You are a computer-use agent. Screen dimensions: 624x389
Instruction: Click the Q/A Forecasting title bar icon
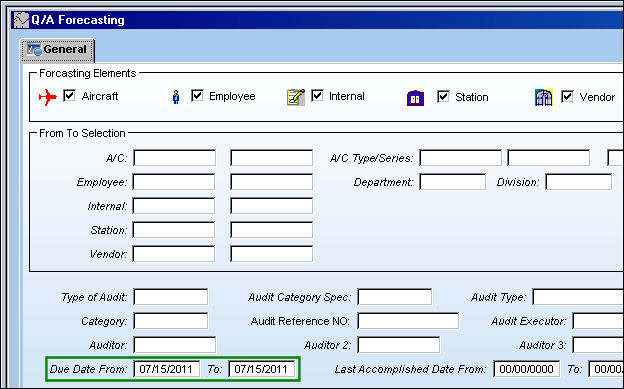pyautogui.click(x=21, y=20)
